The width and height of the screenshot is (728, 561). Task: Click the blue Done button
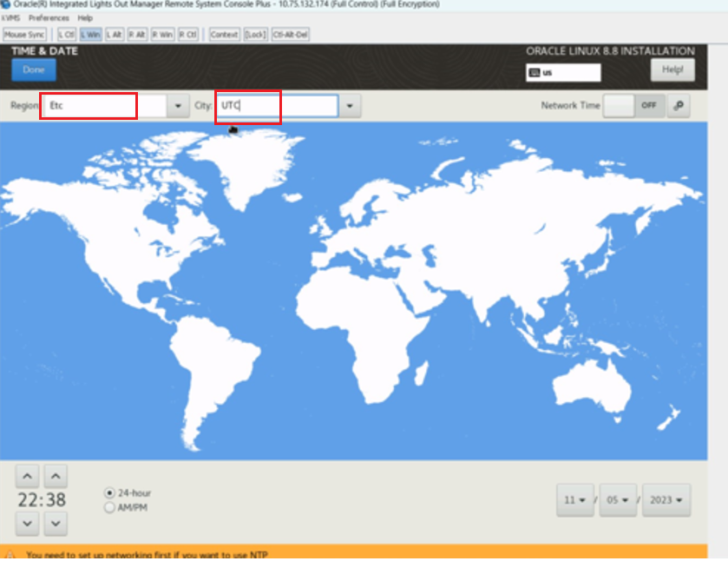click(x=34, y=69)
